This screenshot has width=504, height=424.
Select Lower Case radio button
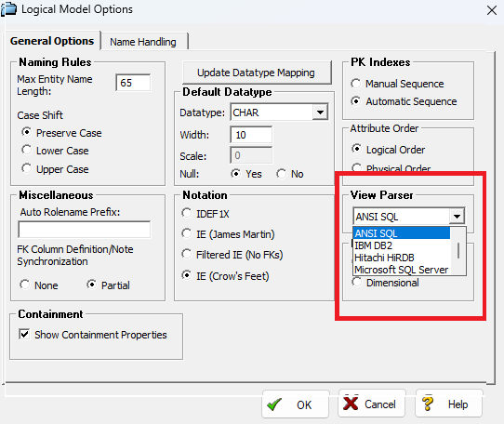[27, 150]
